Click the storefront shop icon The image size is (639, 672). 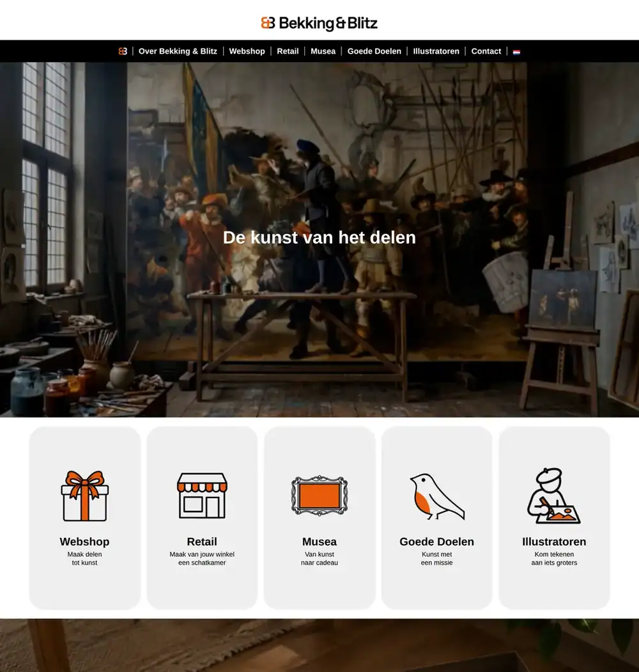click(202, 496)
